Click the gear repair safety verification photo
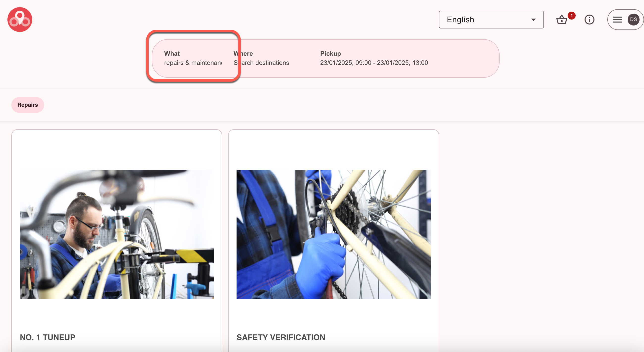Viewport: 644px width, 352px height. pos(333,234)
